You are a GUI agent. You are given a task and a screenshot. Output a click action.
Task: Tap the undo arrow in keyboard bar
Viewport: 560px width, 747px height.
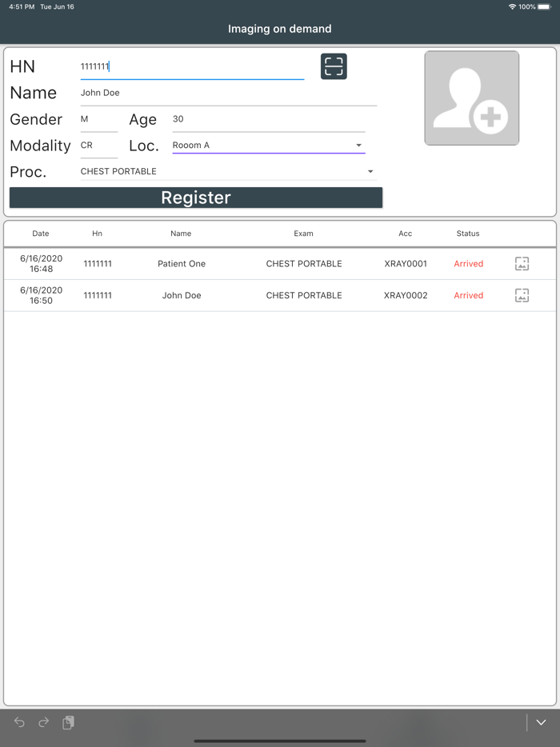(19, 722)
